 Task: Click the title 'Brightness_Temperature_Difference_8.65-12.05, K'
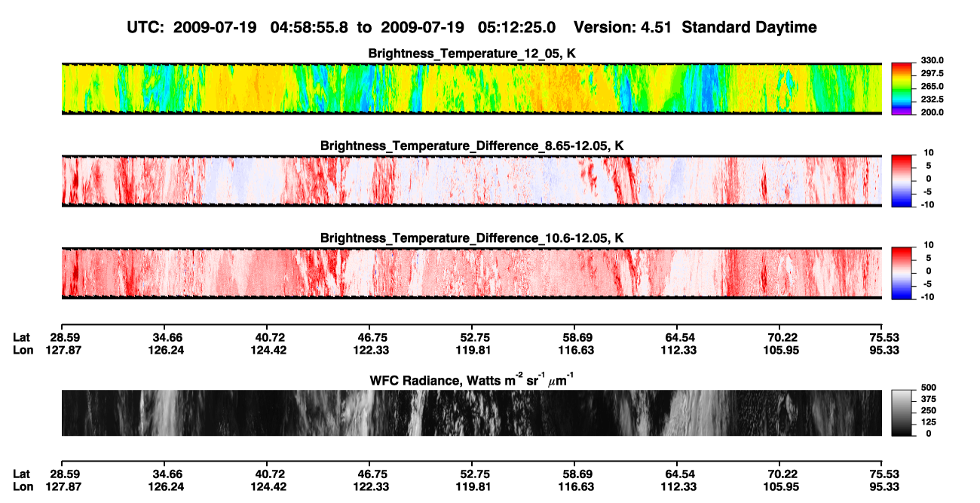pyautogui.click(x=472, y=146)
